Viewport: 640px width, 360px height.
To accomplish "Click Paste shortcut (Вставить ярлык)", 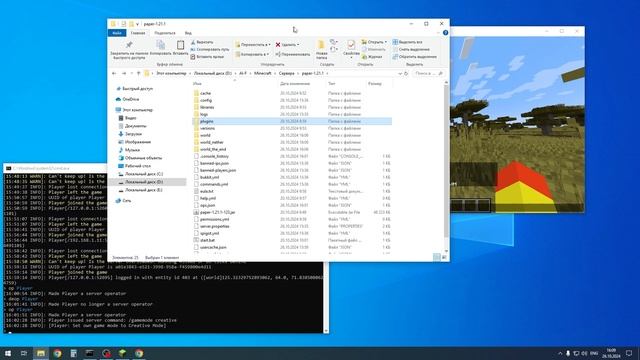I will pos(207,57).
